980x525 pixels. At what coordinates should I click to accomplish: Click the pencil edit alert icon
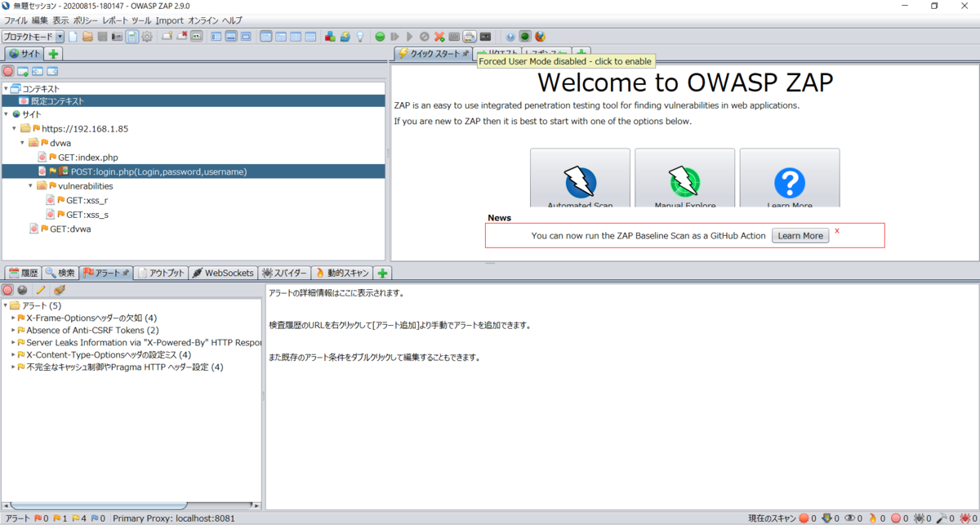click(40, 290)
